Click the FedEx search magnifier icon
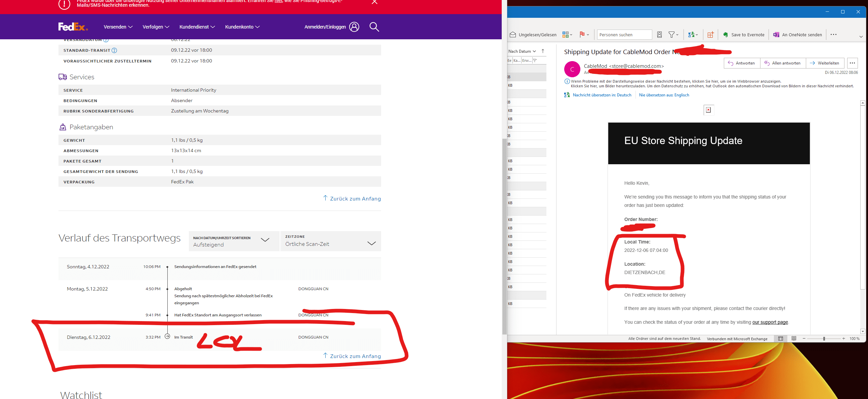This screenshot has width=868, height=399. (x=374, y=27)
